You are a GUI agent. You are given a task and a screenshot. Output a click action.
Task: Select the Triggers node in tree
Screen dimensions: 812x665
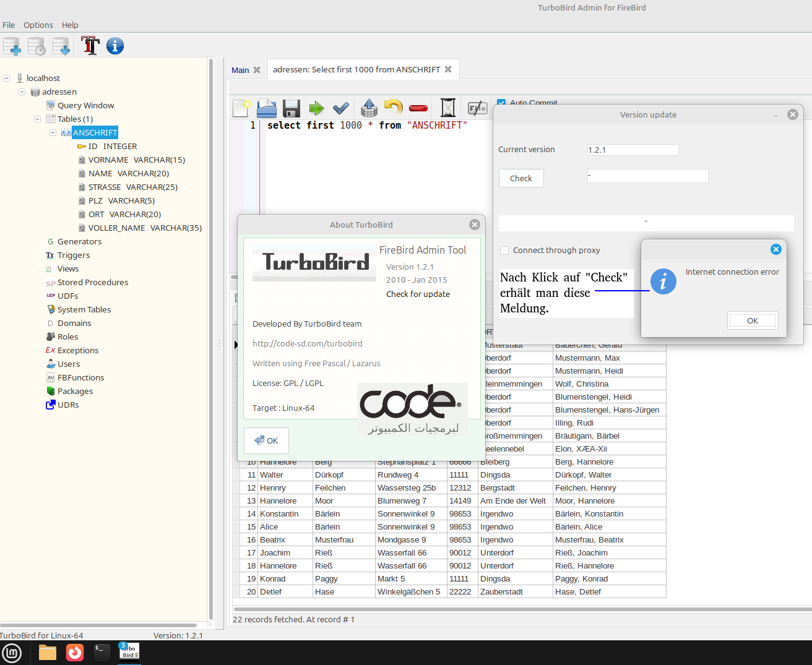(x=74, y=255)
